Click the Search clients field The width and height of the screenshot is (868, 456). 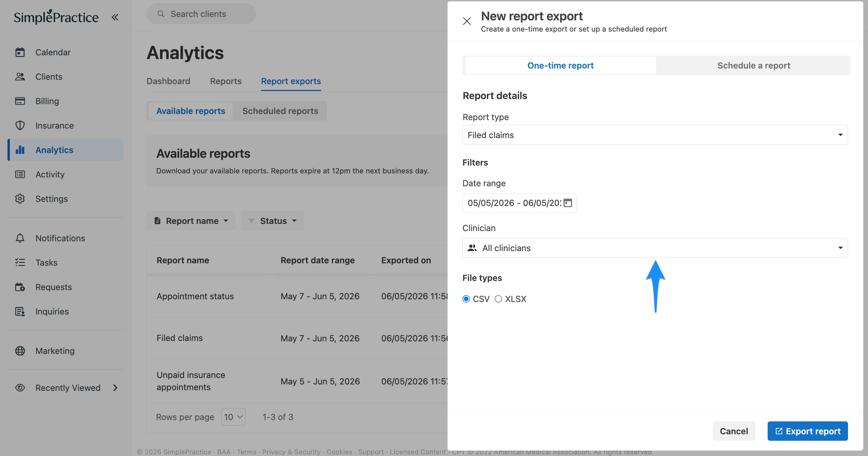tap(201, 14)
